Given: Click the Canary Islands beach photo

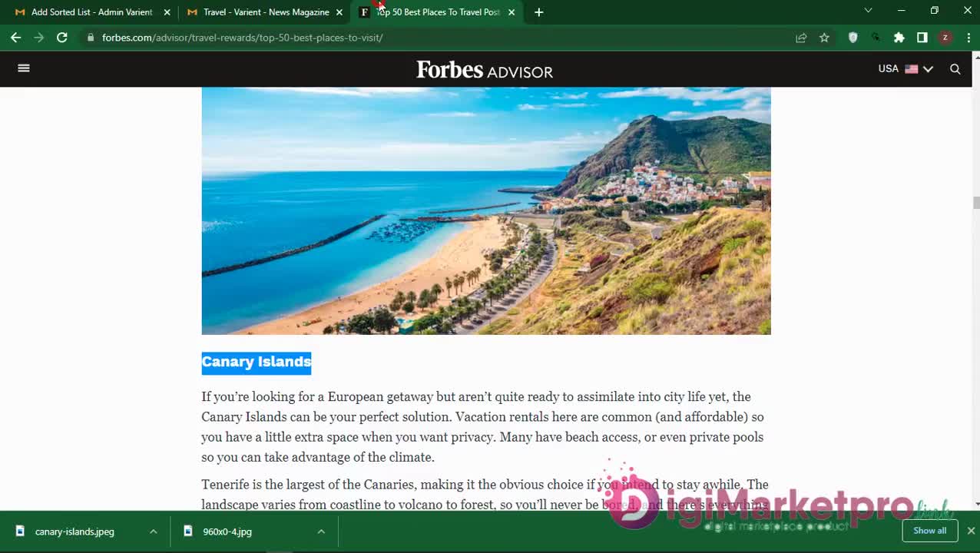Looking at the screenshot, I should [486, 210].
